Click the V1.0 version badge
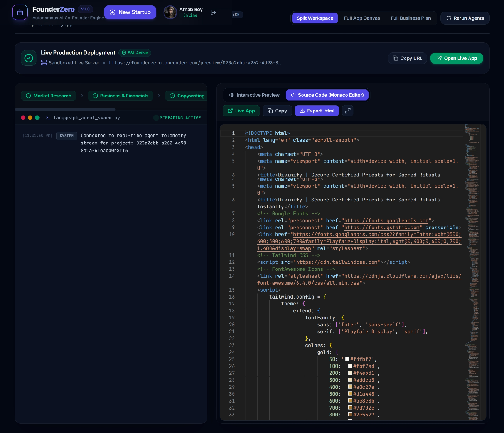 click(x=85, y=9)
